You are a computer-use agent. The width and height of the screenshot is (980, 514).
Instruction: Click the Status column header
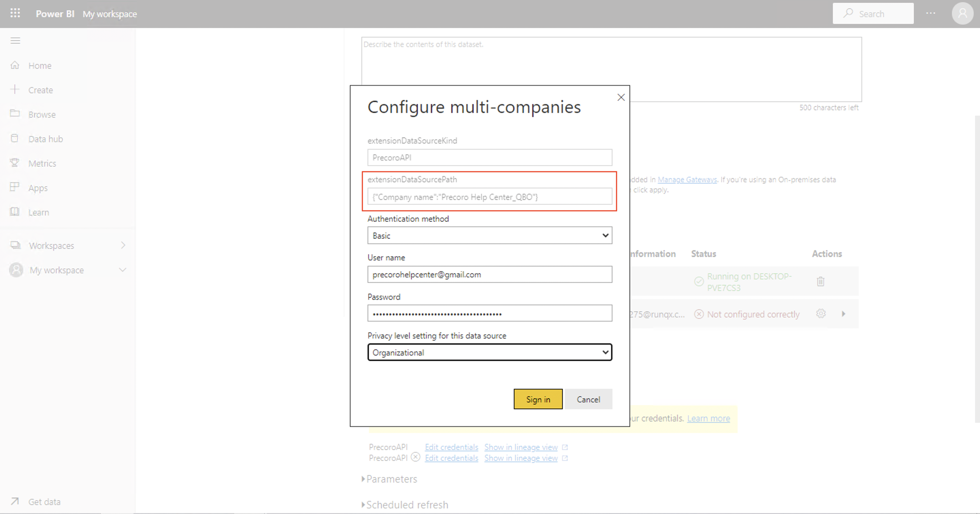tap(703, 254)
